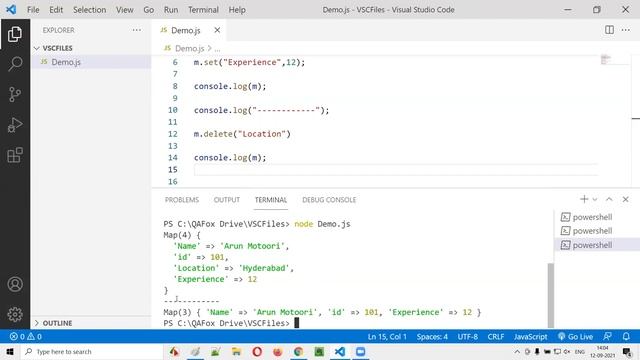Click UTF-8 encoding in status bar
The height and width of the screenshot is (360, 640).
point(467,337)
